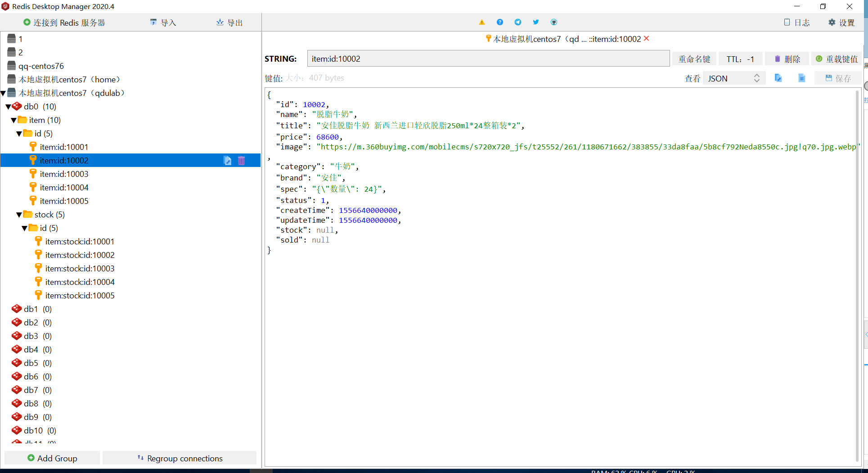The image size is (868, 473).
Task: Collapse the item (10) folder
Action: [13, 120]
